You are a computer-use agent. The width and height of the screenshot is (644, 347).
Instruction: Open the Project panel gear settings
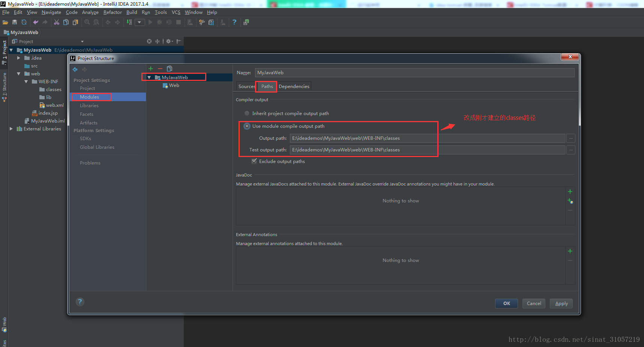169,41
